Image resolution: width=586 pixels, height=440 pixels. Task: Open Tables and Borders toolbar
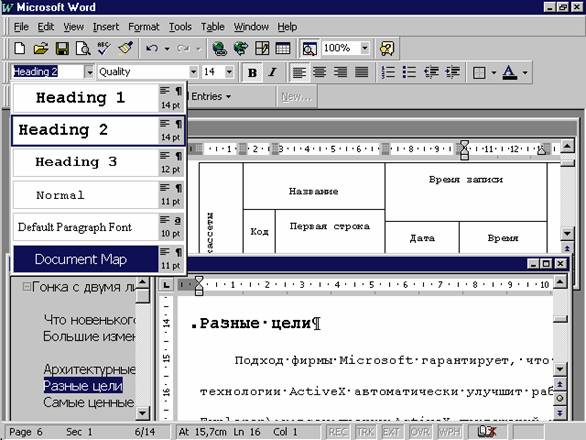(x=262, y=48)
